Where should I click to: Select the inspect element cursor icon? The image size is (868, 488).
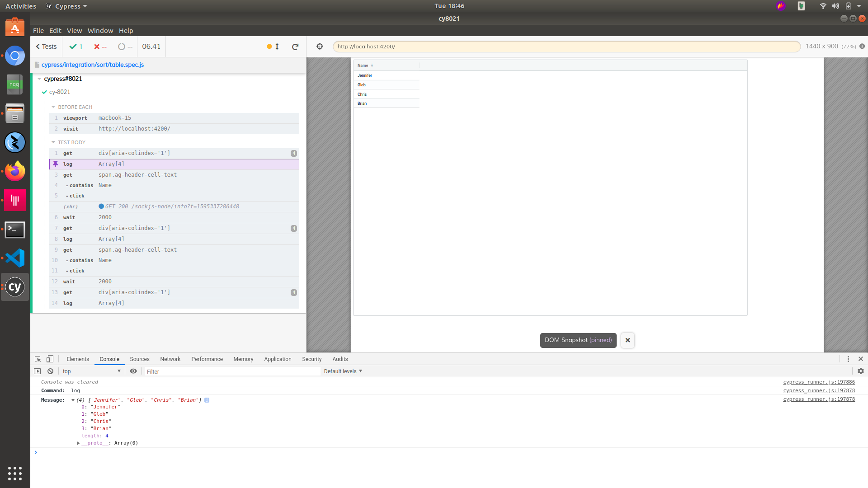[38, 359]
